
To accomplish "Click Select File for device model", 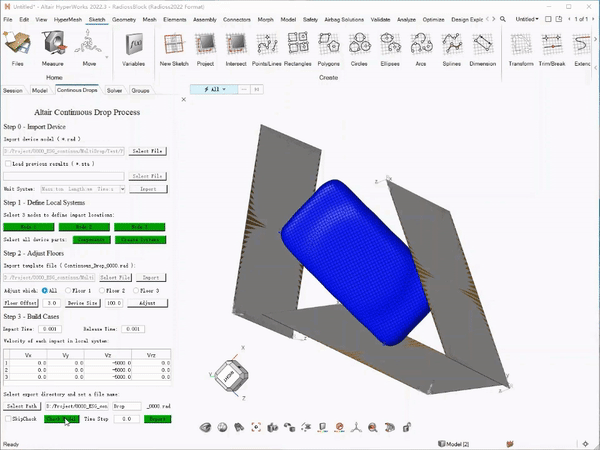I will pyautogui.click(x=148, y=151).
